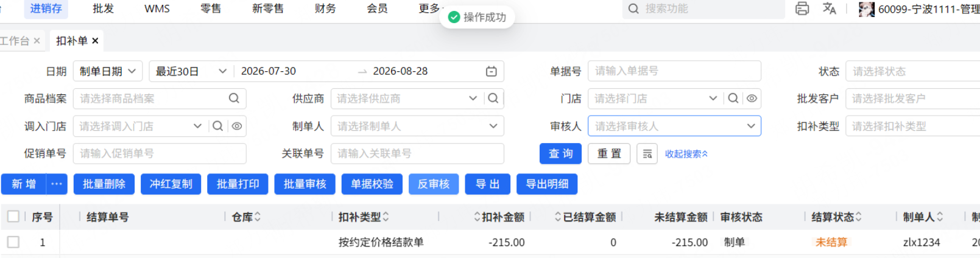Close the 扣补单 tab
Image resolution: width=980 pixels, height=258 pixels.
pos(95,41)
